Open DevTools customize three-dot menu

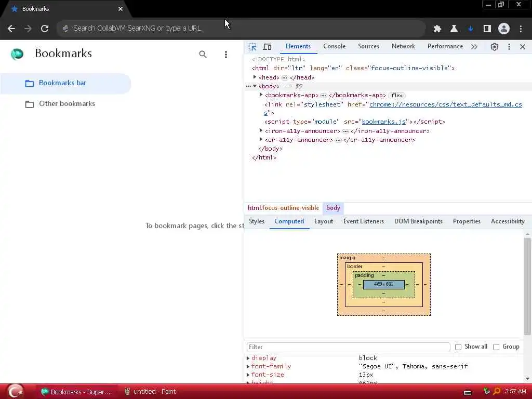click(509, 47)
